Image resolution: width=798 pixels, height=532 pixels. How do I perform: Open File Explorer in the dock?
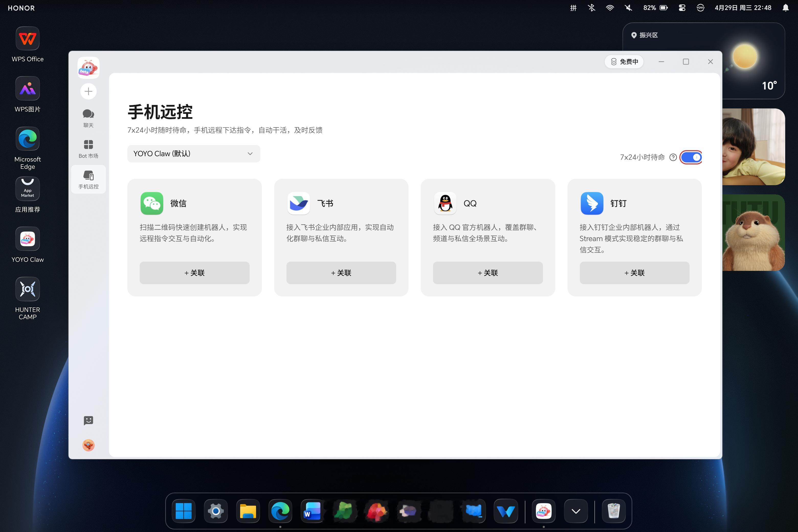click(x=248, y=511)
